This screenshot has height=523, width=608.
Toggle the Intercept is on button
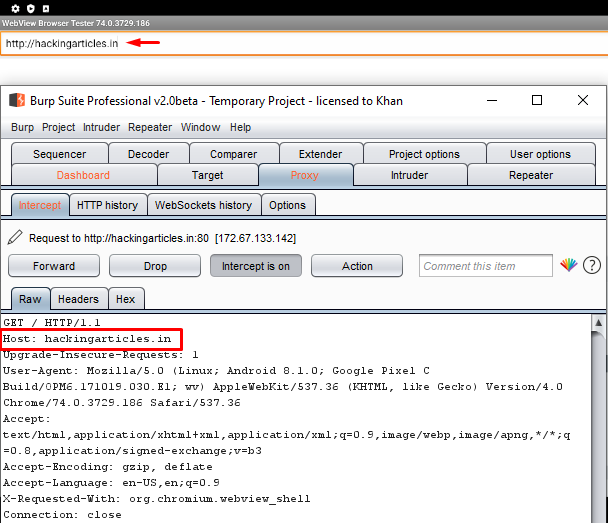[x=256, y=266]
